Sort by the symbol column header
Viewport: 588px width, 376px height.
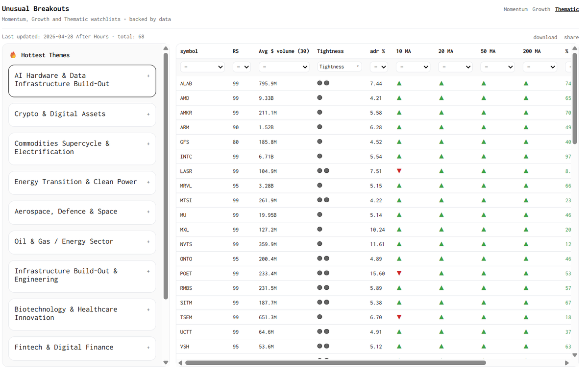[x=189, y=51]
